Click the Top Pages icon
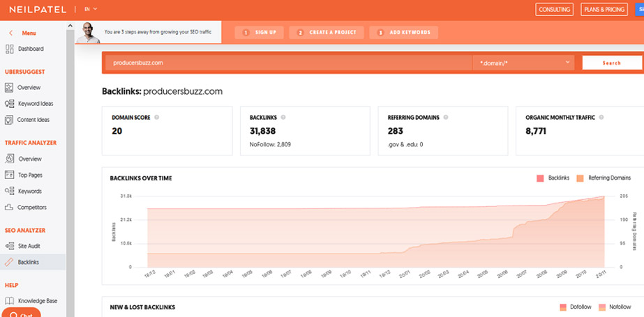The image size is (644, 317). click(x=10, y=175)
